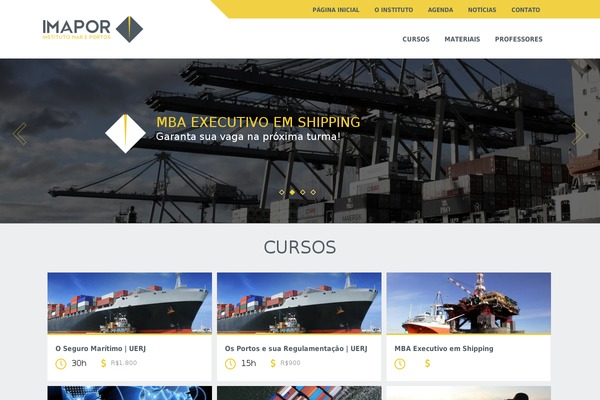600x400 pixels.
Task: Open Os Portos e sua Regulamentação course title
Action: click(296, 349)
